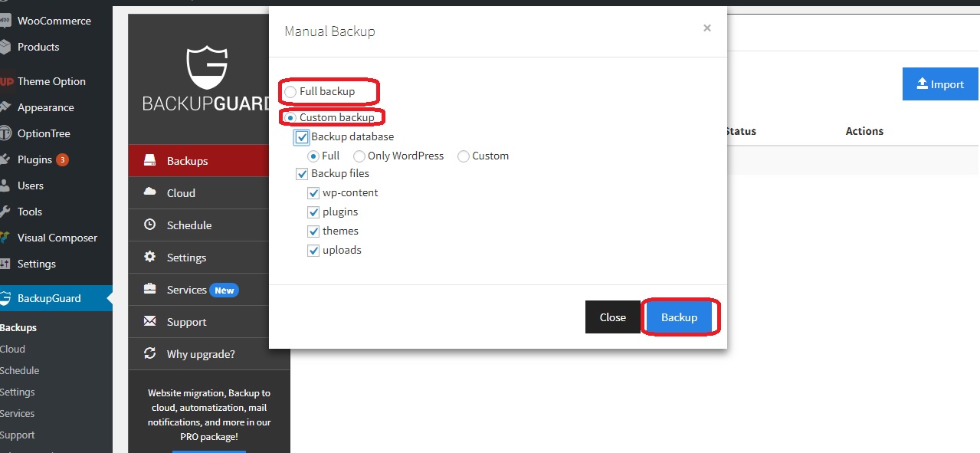Open the Support submenu link under BackupGuard

[x=17, y=435]
